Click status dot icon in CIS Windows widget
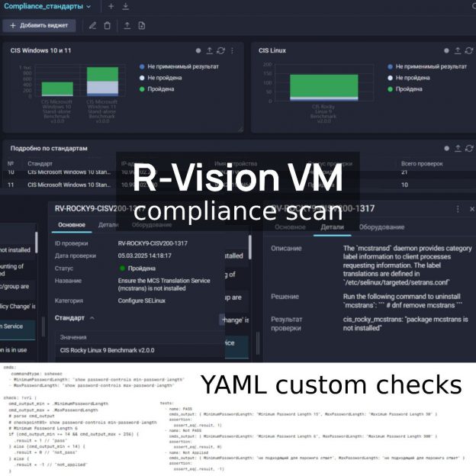The width and height of the screenshot is (476, 476). point(198,50)
